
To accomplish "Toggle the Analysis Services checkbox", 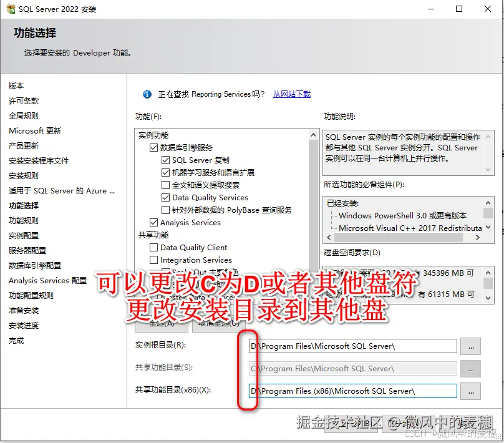I will pyautogui.click(x=153, y=223).
